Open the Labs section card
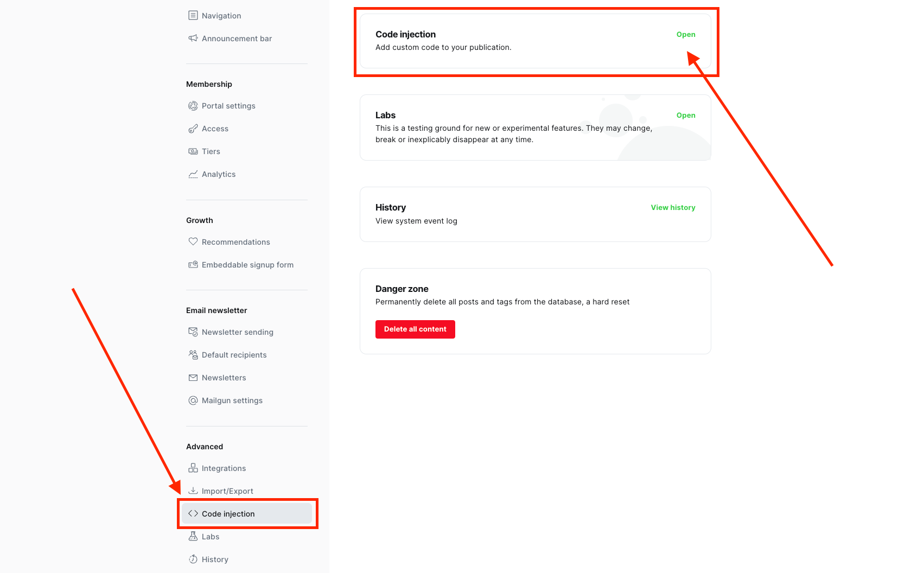 (685, 116)
